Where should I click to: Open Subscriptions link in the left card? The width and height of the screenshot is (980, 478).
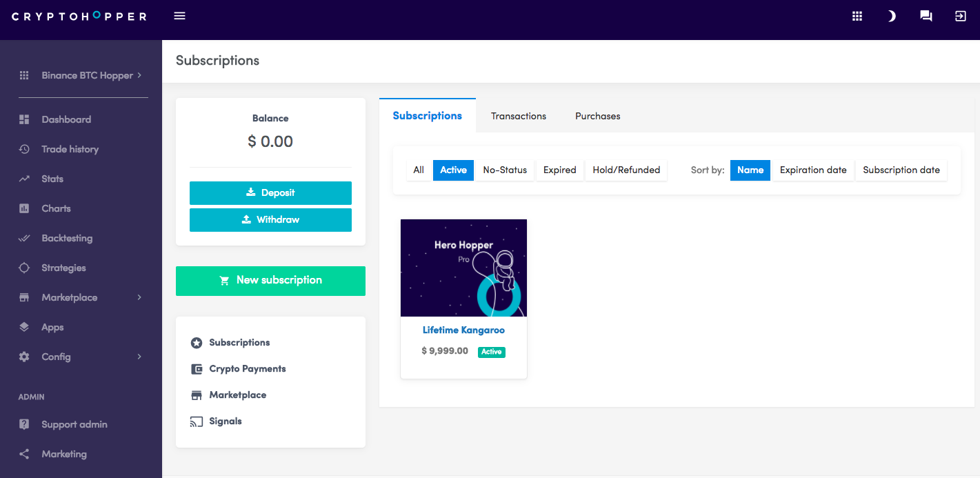[x=239, y=343]
